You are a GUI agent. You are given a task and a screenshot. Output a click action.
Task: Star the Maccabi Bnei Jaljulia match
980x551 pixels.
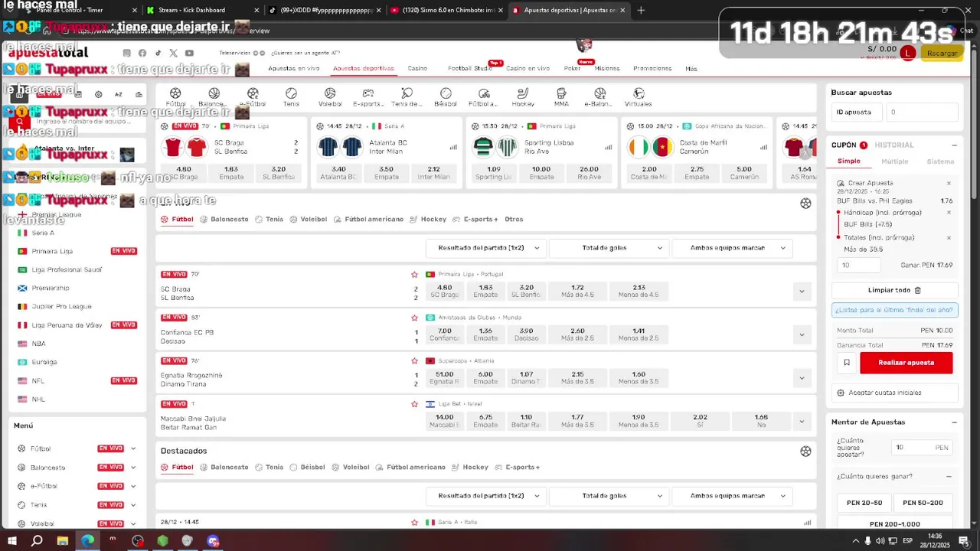[414, 404]
